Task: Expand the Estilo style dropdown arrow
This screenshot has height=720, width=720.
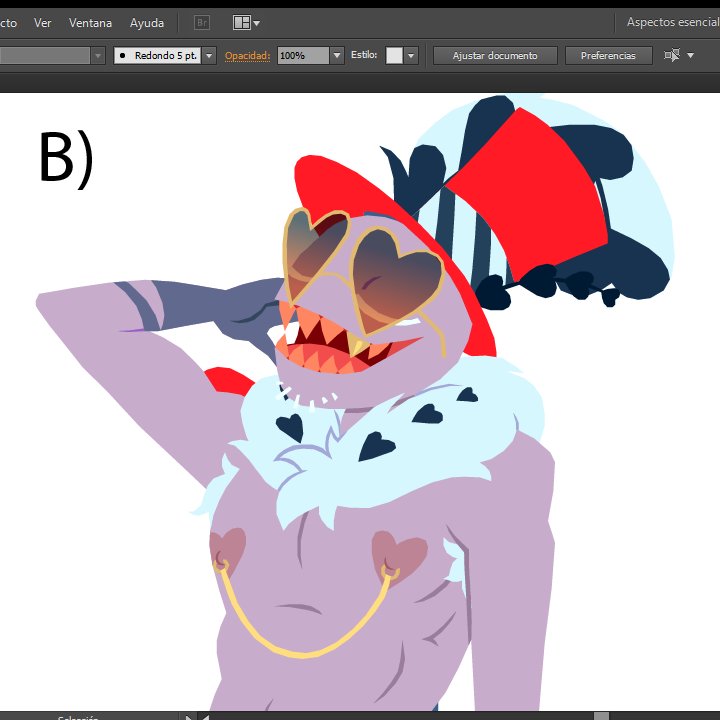Action: 411,56
